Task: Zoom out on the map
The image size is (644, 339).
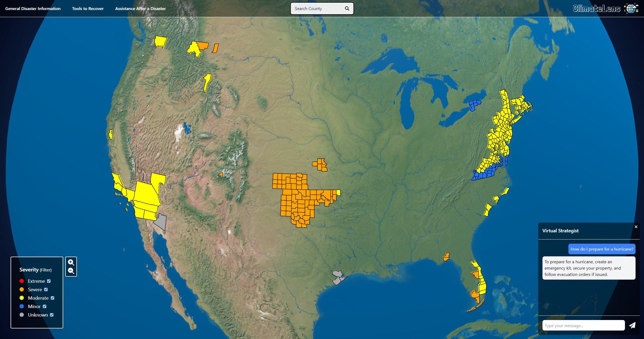Action: click(71, 271)
